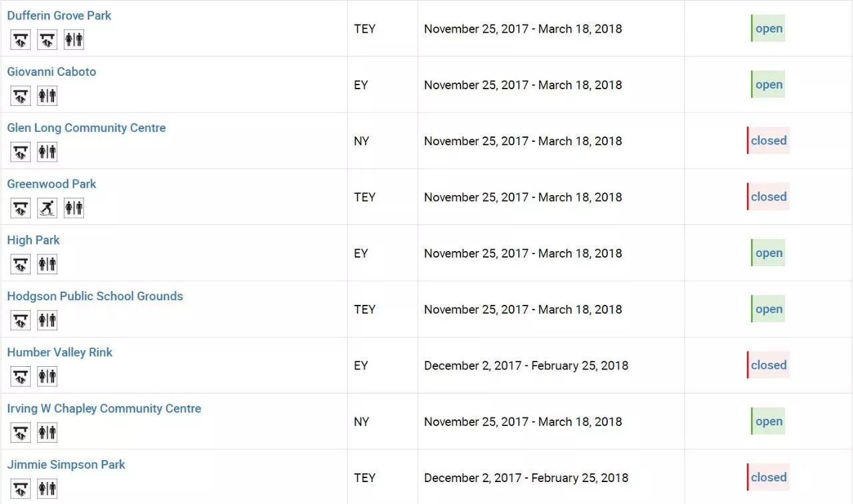Open the Giovanni Caboto rink page
Screen dimensions: 853x504
pos(51,71)
